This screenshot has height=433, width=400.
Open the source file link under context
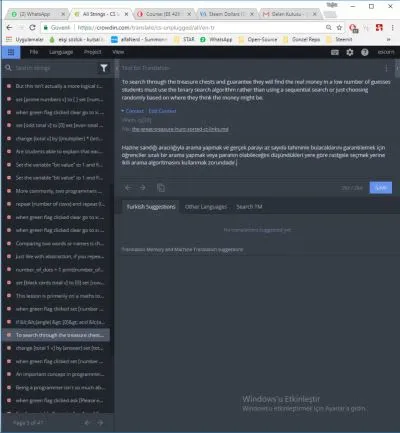(x=180, y=129)
